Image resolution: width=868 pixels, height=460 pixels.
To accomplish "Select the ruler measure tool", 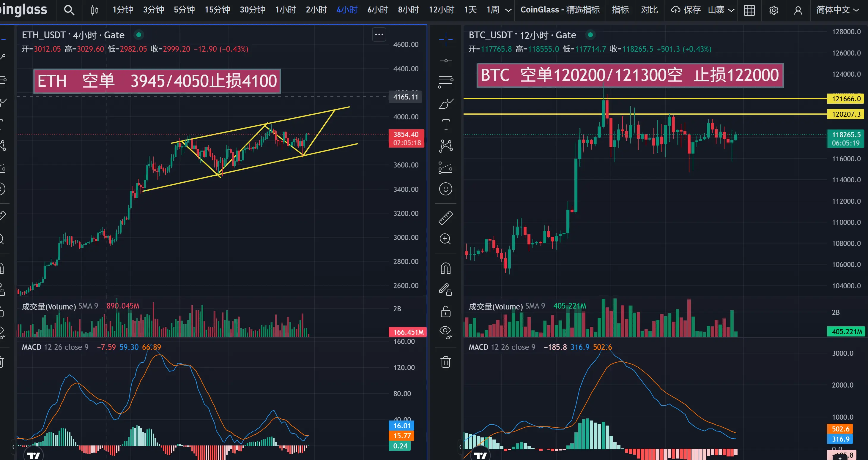I will (445, 218).
